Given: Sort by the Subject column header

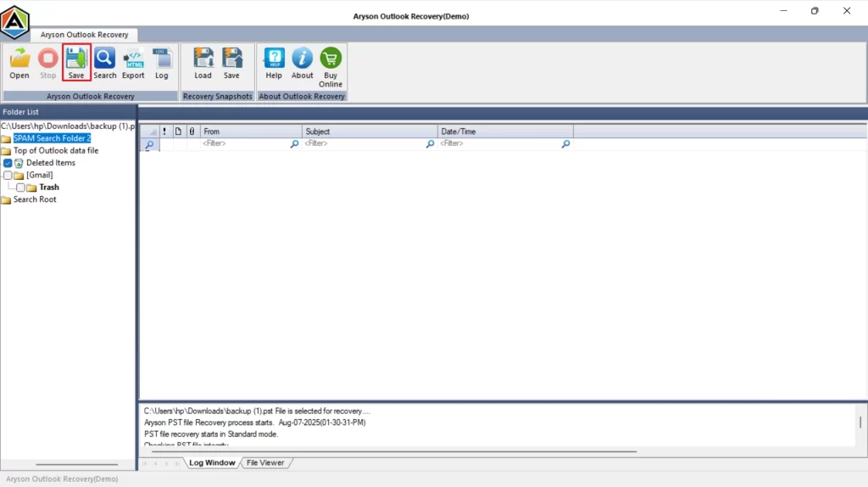Looking at the screenshot, I should click(x=370, y=132).
